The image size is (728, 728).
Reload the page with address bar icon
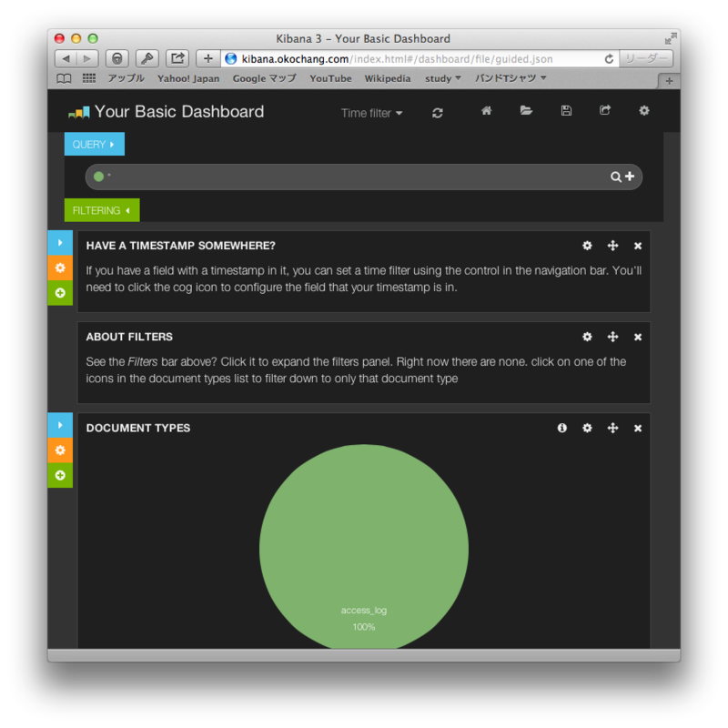pos(609,59)
